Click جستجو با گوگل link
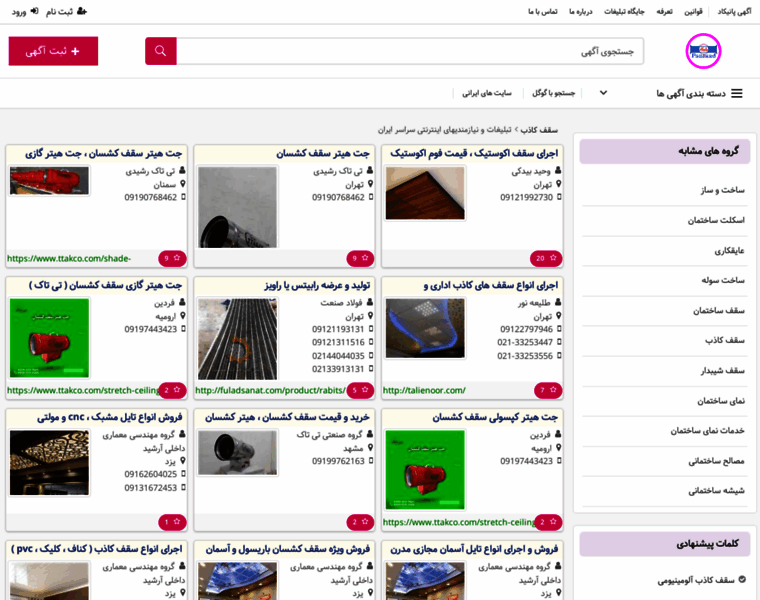Image resolution: width=760 pixels, height=600 pixels. [x=554, y=93]
